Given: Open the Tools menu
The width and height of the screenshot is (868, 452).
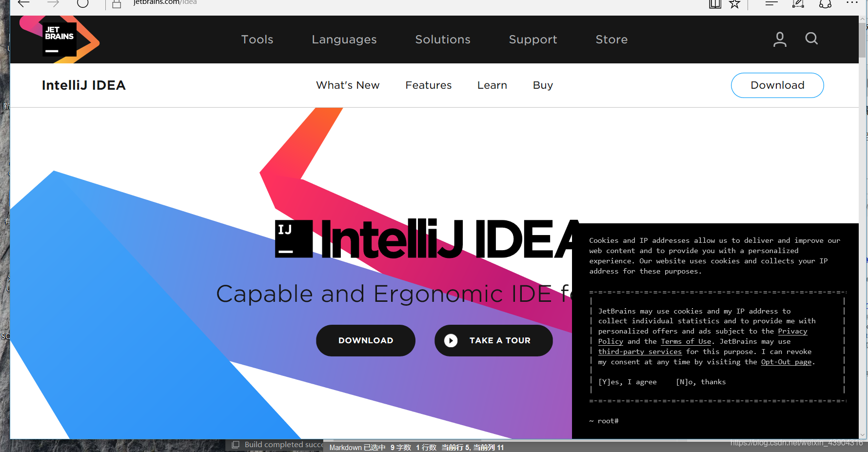Looking at the screenshot, I should coord(257,39).
